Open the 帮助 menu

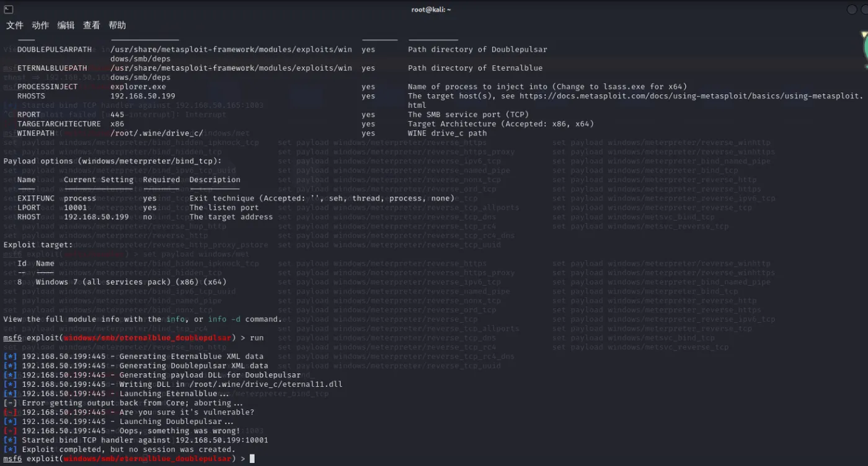117,25
